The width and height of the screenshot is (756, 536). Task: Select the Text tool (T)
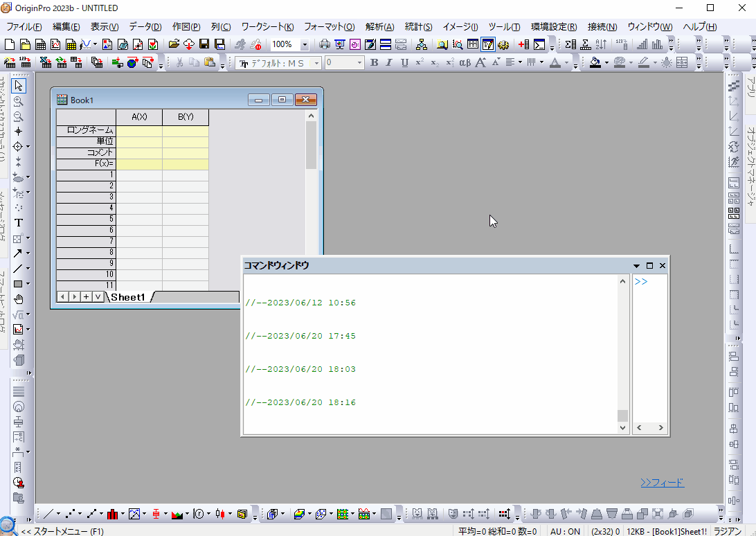pos(18,223)
